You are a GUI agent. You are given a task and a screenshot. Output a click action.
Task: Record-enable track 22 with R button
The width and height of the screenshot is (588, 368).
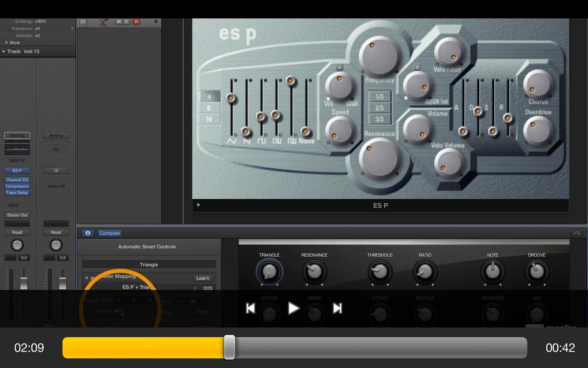coord(136,22)
